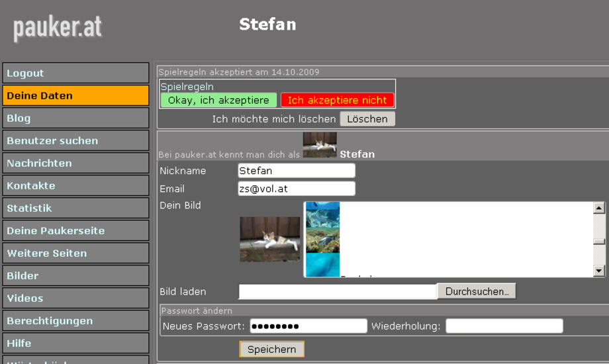Select Logout in the sidebar
Screen dimensions: 609x364
pyautogui.click(x=75, y=73)
